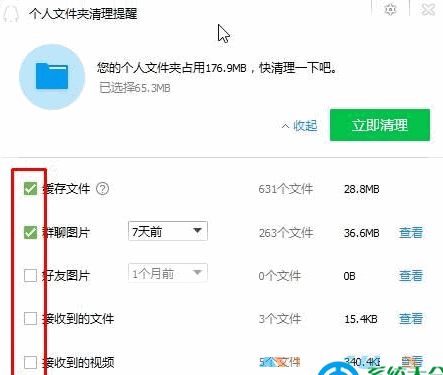Uncheck the 缓存文件 checkbox

point(30,189)
